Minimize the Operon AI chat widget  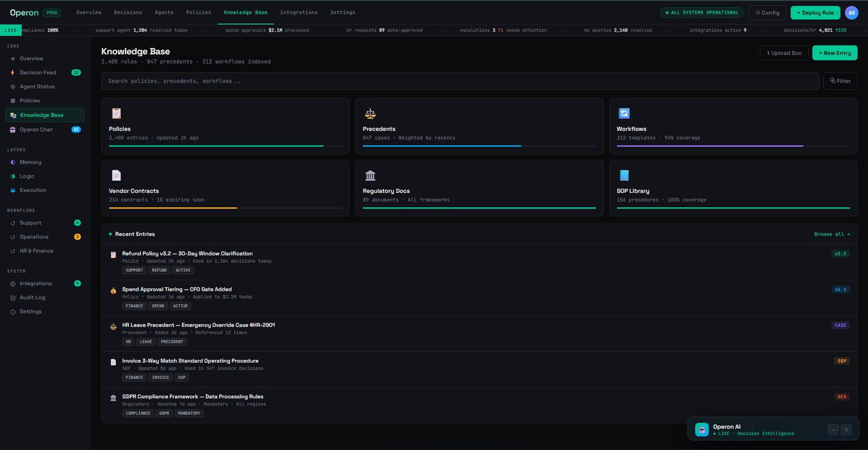[833, 429]
